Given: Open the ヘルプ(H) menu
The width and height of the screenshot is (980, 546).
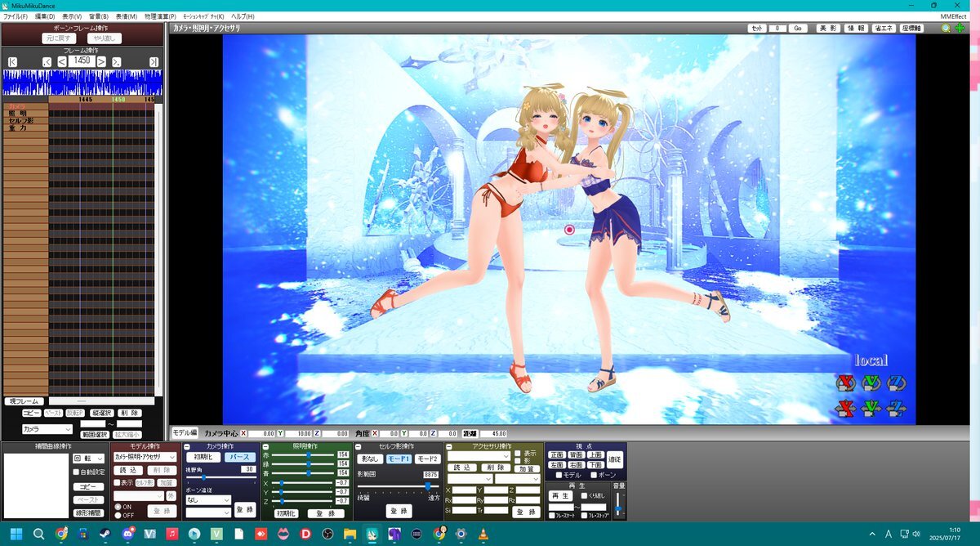Looking at the screenshot, I should pyautogui.click(x=243, y=16).
